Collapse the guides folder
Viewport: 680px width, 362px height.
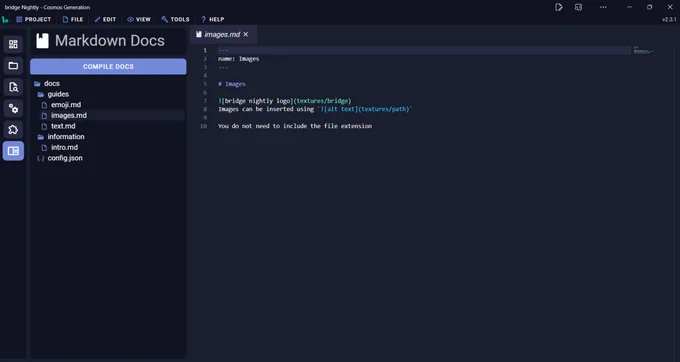[53, 94]
